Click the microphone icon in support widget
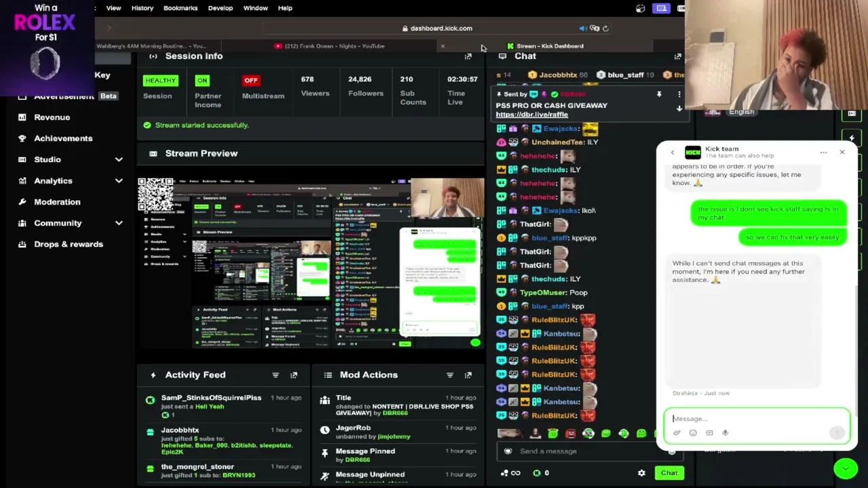The height and width of the screenshot is (488, 868). 725,433
